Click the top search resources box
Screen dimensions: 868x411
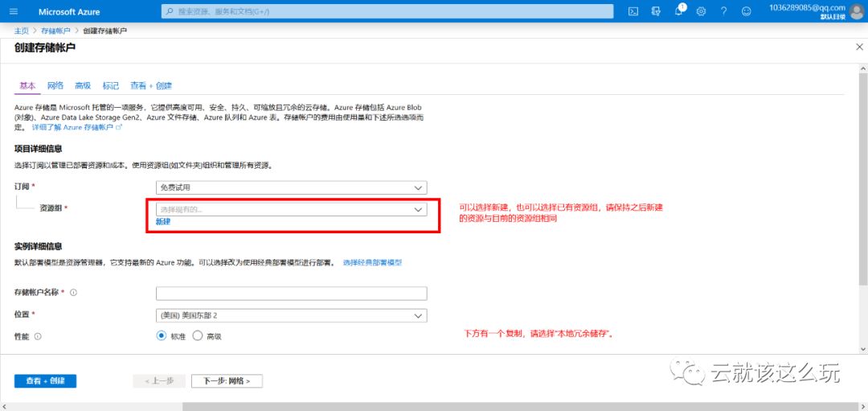[x=387, y=11]
